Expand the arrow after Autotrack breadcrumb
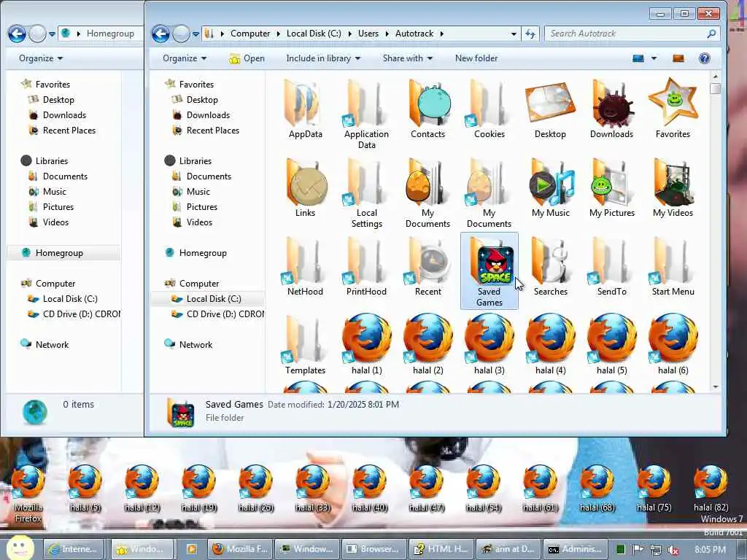The image size is (747, 560). (441, 34)
